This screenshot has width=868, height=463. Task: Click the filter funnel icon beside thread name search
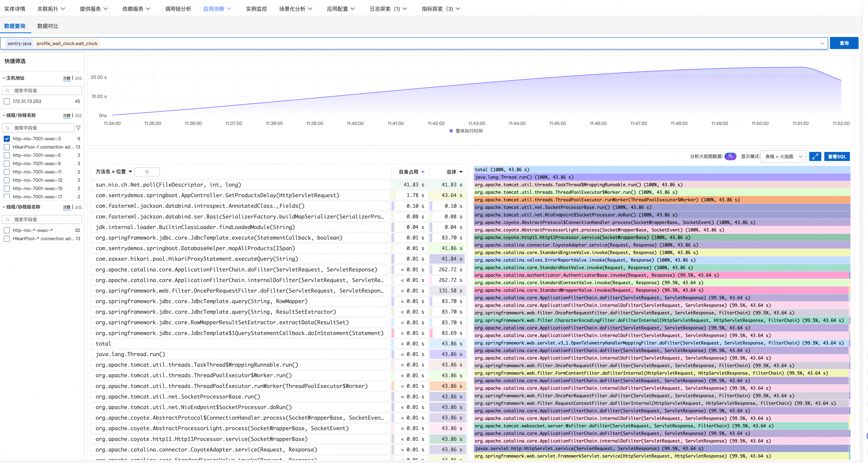[x=79, y=128]
